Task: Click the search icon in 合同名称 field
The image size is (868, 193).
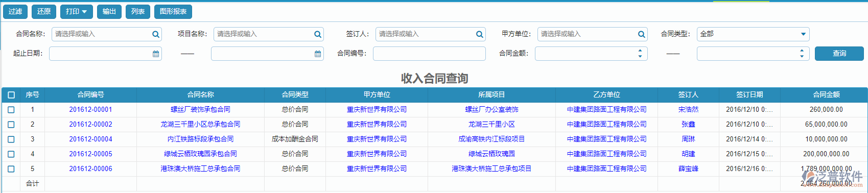Action: 155,34
